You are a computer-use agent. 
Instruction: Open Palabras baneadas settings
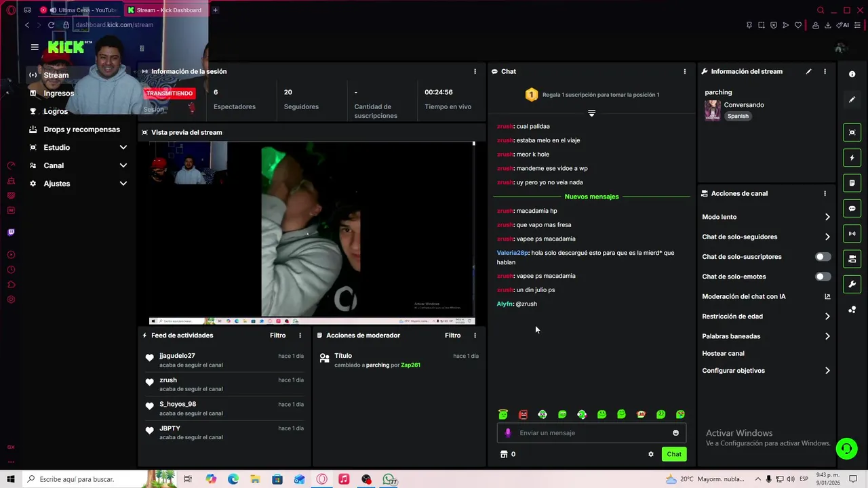(x=766, y=336)
